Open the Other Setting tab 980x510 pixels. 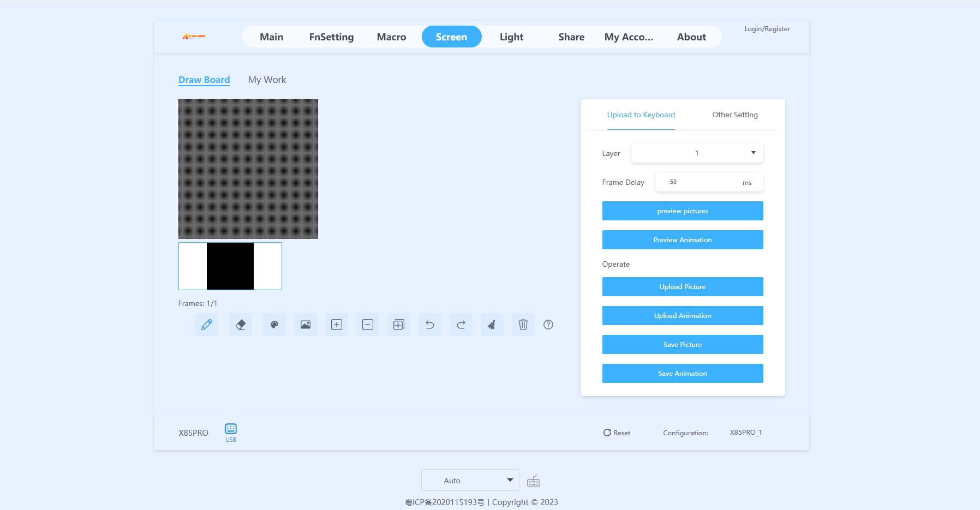click(735, 115)
